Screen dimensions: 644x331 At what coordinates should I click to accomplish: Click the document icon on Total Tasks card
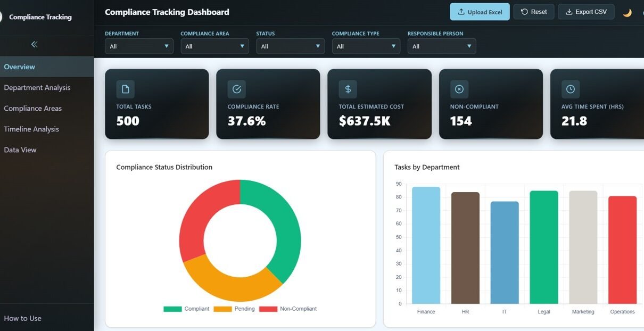click(x=126, y=89)
